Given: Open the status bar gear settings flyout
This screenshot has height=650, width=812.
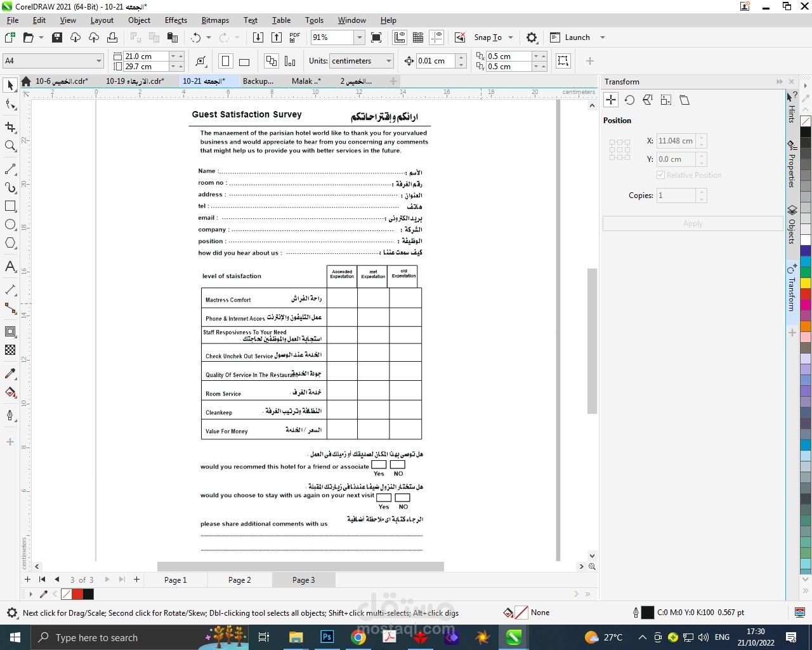Looking at the screenshot, I should point(12,613).
